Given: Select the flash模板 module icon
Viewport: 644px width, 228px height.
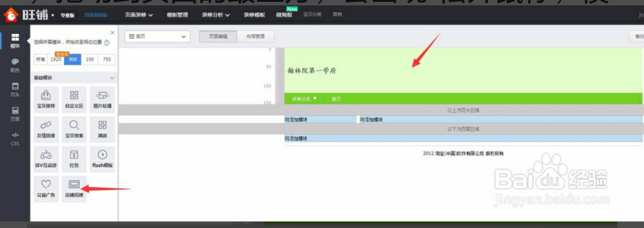Looking at the screenshot, I should 103,160.
